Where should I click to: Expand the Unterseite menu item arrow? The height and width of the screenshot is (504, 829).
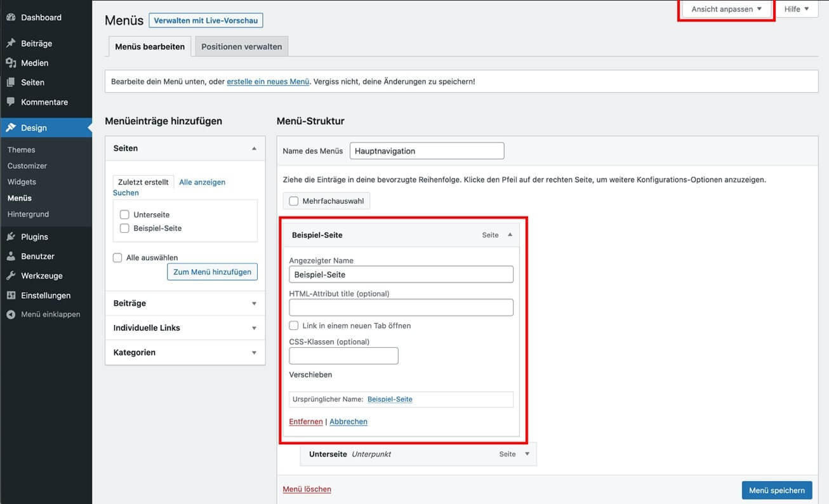point(527,454)
